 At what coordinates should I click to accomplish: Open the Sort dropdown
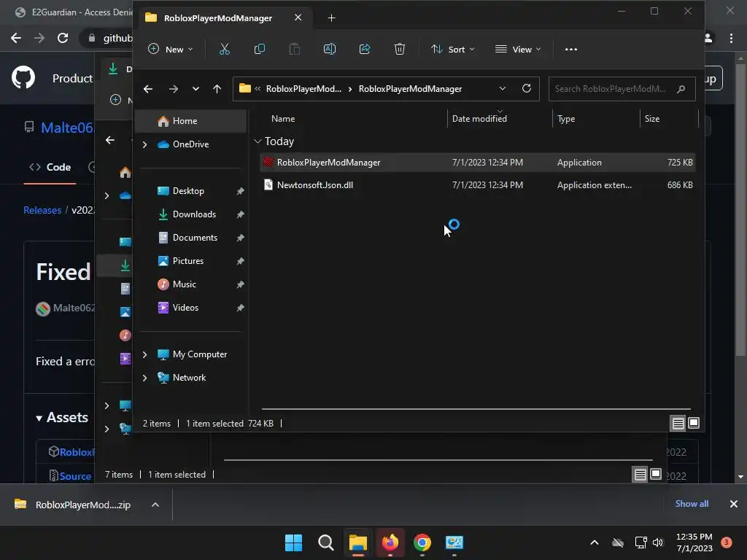(452, 49)
